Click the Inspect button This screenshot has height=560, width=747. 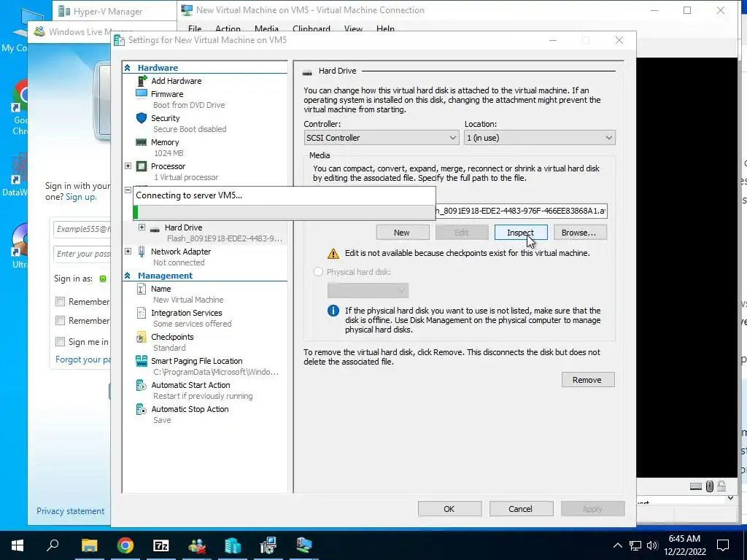click(x=521, y=233)
